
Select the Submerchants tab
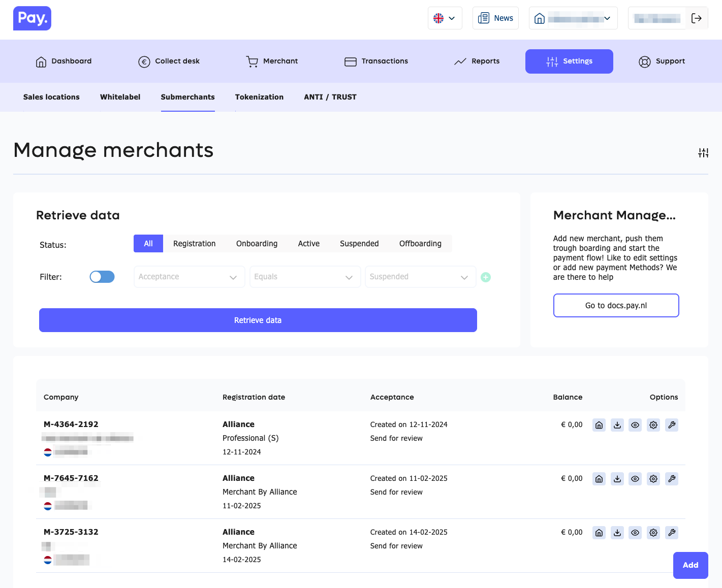188,97
